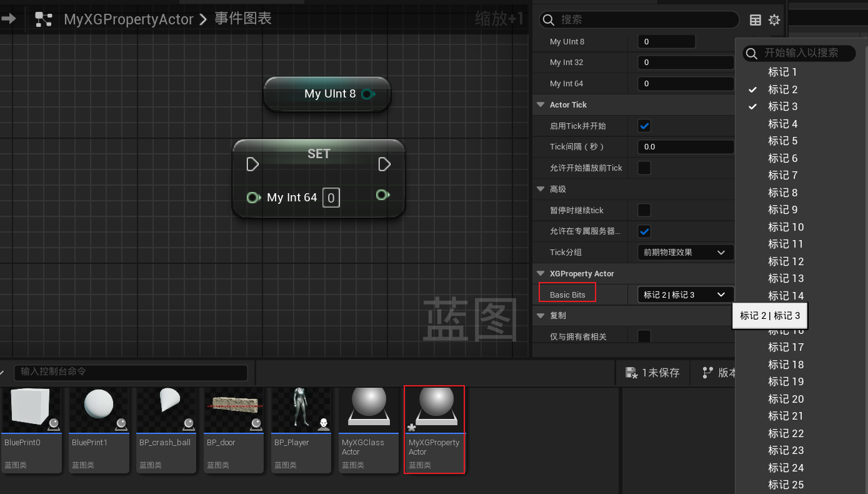Click the blueprint graph icon beside MyXGPropertyActor
This screenshot has width=868, height=494.
point(44,19)
